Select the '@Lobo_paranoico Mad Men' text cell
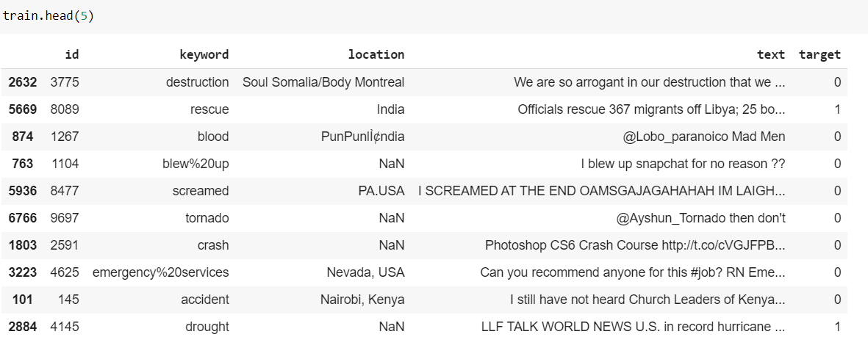Image resolution: width=868 pixels, height=348 pixels. [703, 137]
